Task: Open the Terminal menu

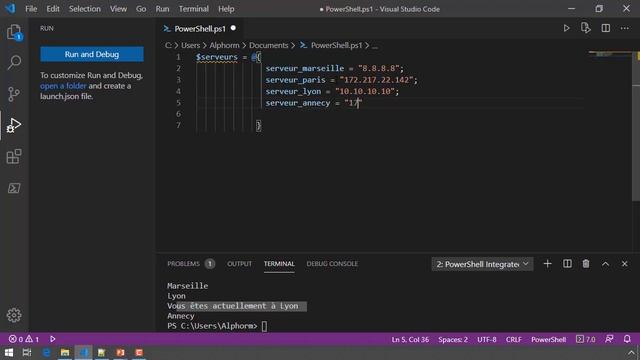Action: coord(193,9)
